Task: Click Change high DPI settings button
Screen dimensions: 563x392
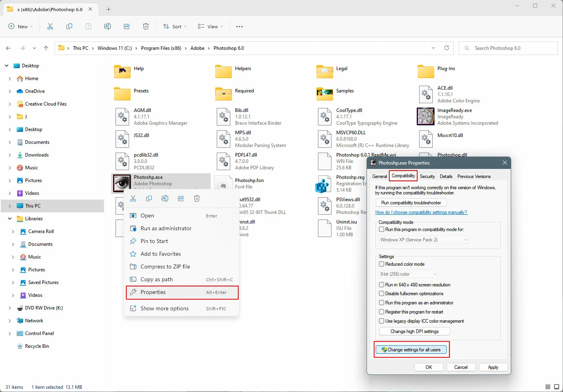Action: click(414, 331)
